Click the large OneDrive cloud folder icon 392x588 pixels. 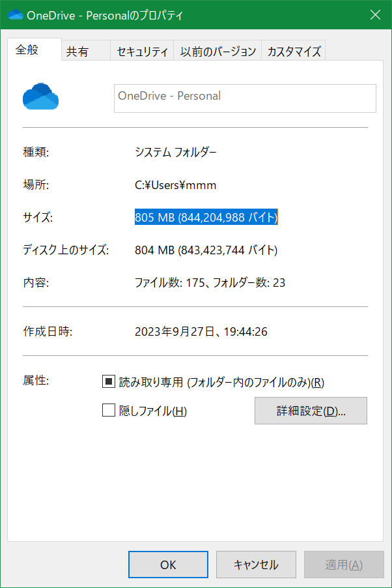pos(40,96)
